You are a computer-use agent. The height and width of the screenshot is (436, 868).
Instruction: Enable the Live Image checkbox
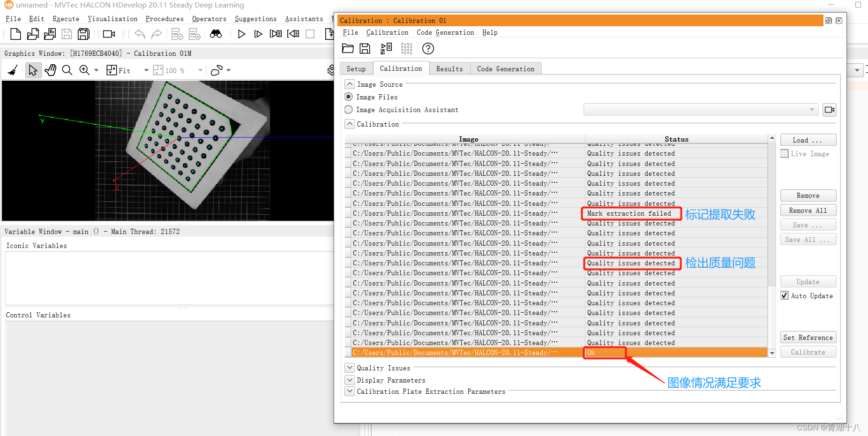[785, 153]
